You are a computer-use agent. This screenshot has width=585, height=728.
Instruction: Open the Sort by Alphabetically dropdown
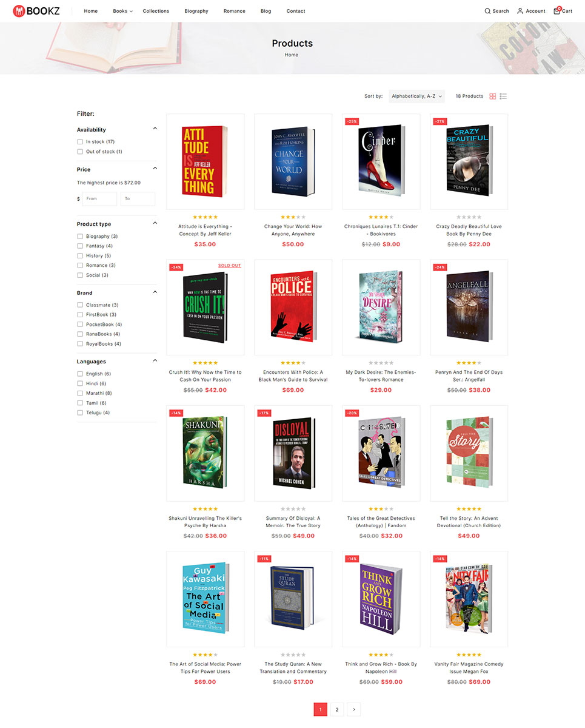point(417,96)
